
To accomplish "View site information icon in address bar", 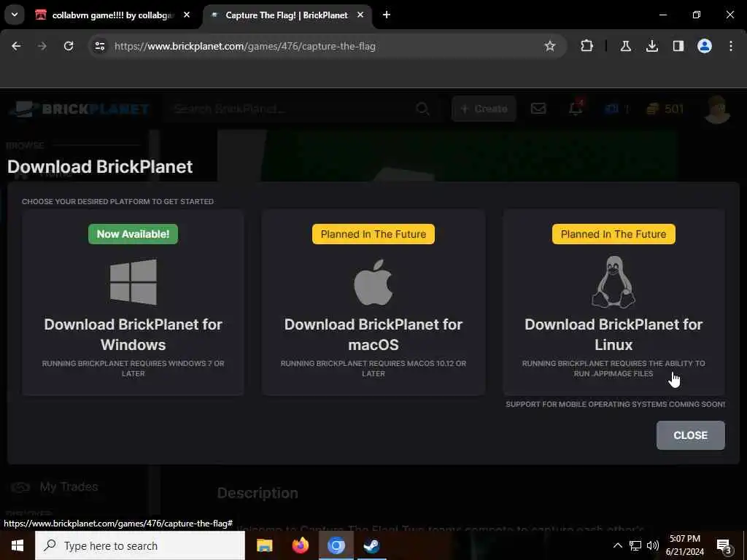I will (x=99, y=46).
